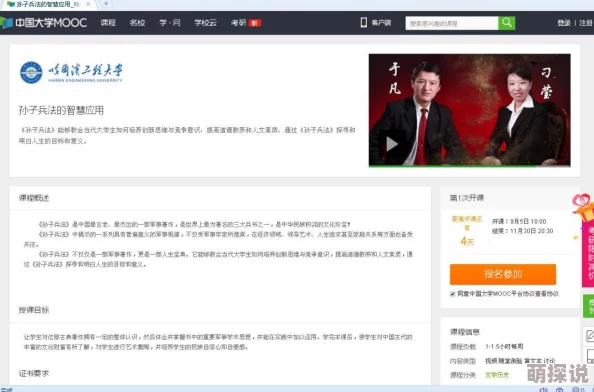
Task: Click the 第1次开课 heading
Action: [x=467, y=198]
